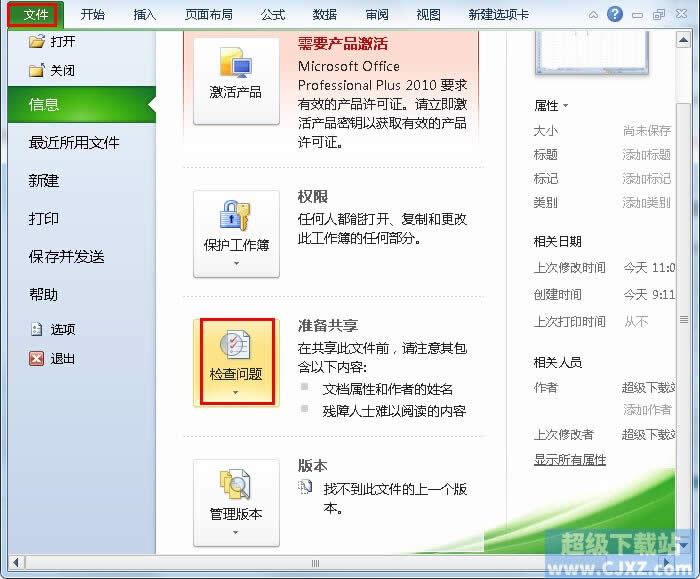The image size is (700, 579).
Task: Click the Close (关闭) folder icon
Action: pyautogui.click(x=37, y=71)
